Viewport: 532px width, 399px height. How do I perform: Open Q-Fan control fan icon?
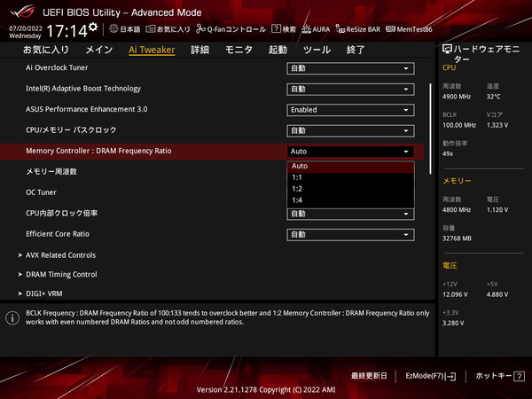[x=200, y=29]
